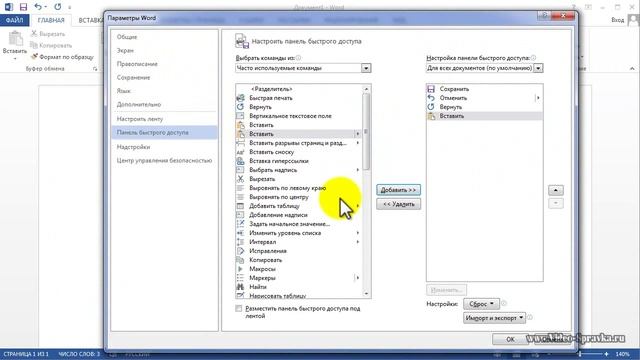Click ГЛАВНАЯ tab in Word ribbon
640x360 pixels.
(x=51, y=20)
